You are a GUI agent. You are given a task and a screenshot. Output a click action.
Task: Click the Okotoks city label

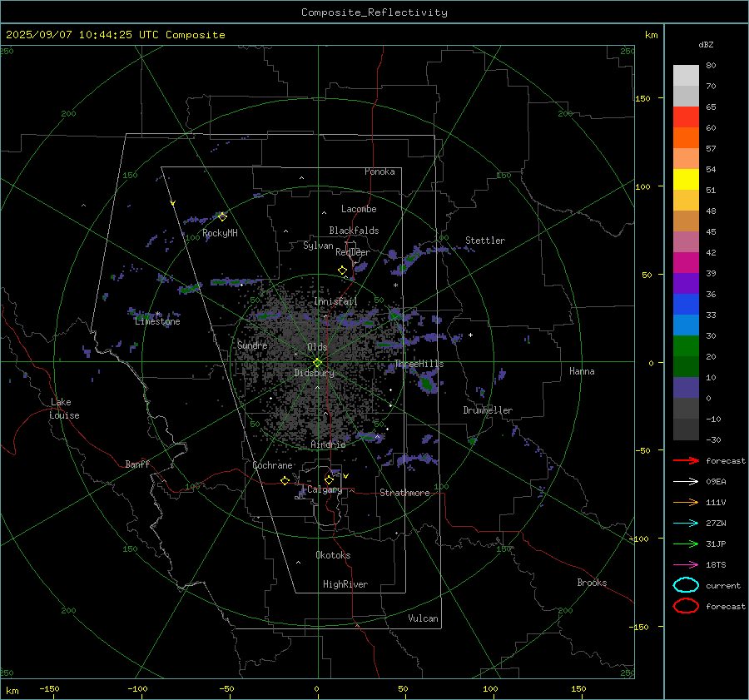[x=333, y=555]
